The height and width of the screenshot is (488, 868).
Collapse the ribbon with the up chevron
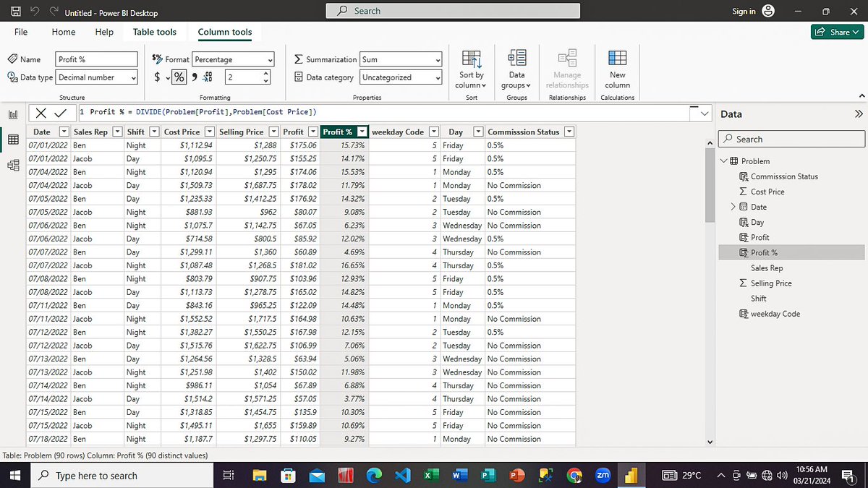860,96
